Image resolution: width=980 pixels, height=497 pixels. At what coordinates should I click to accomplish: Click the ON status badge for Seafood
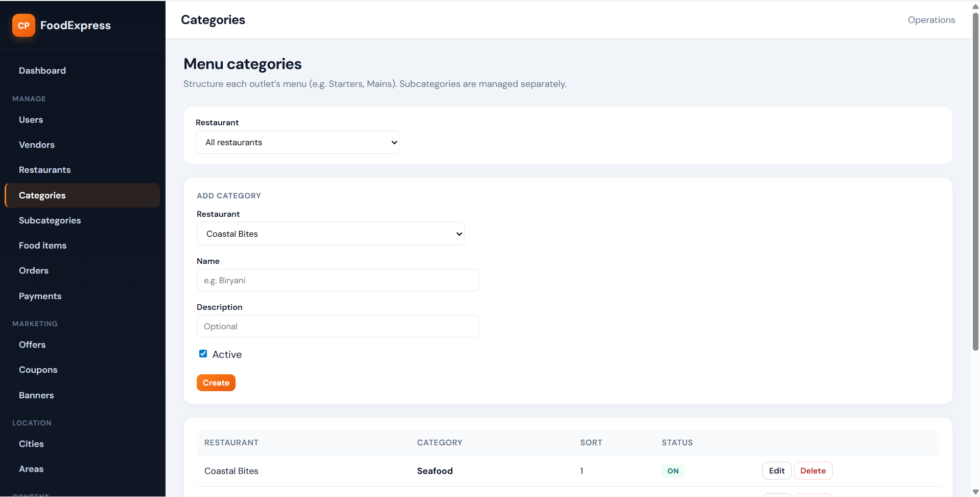click(673, 471)
